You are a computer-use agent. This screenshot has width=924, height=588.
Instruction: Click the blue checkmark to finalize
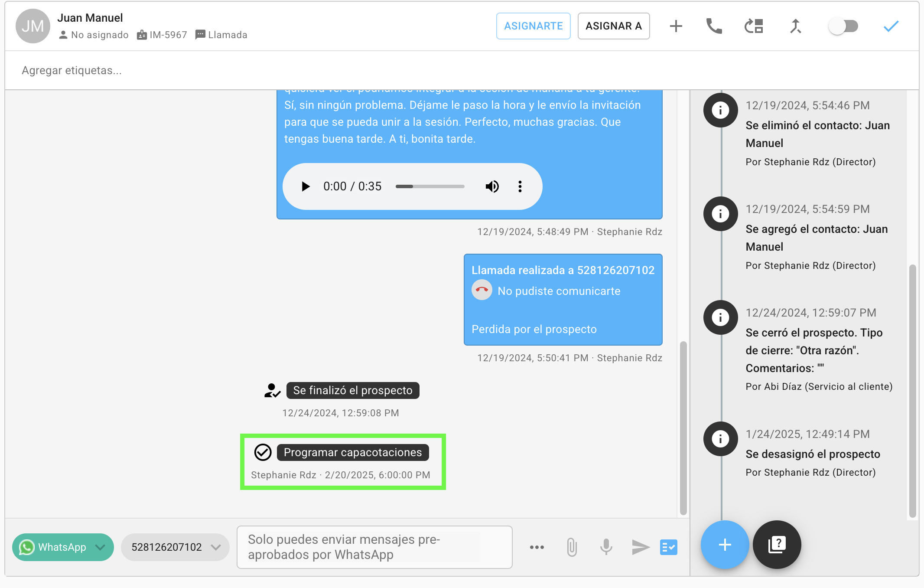click(x=891, y=26)
